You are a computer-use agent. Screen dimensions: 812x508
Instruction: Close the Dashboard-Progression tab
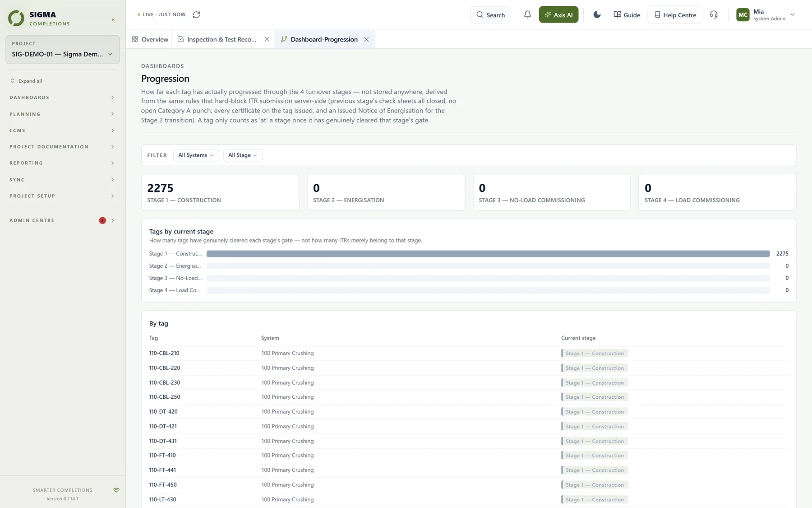pyautogui.click(x=366, y=39)
